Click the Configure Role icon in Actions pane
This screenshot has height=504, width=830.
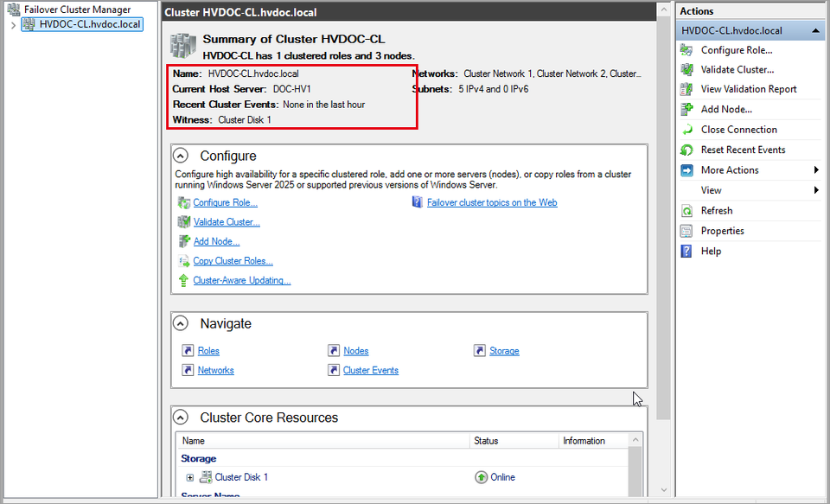pyautogui.click(x=686, y=50)
